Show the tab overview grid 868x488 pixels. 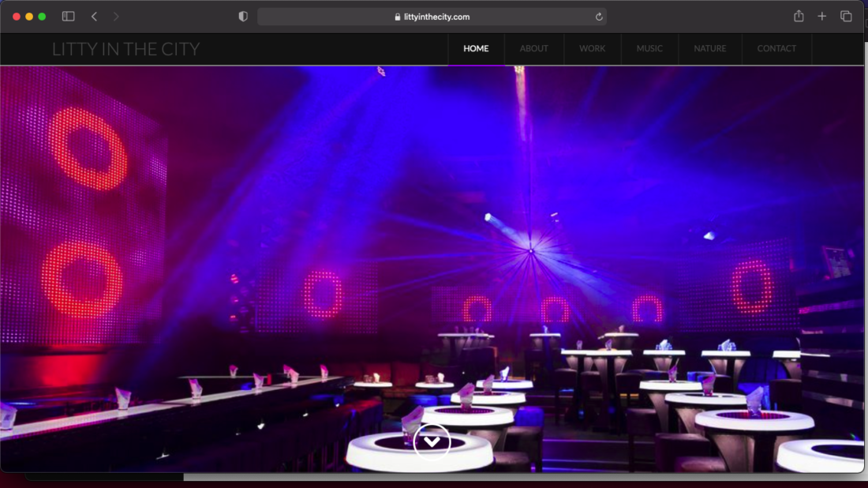[846, 17]
